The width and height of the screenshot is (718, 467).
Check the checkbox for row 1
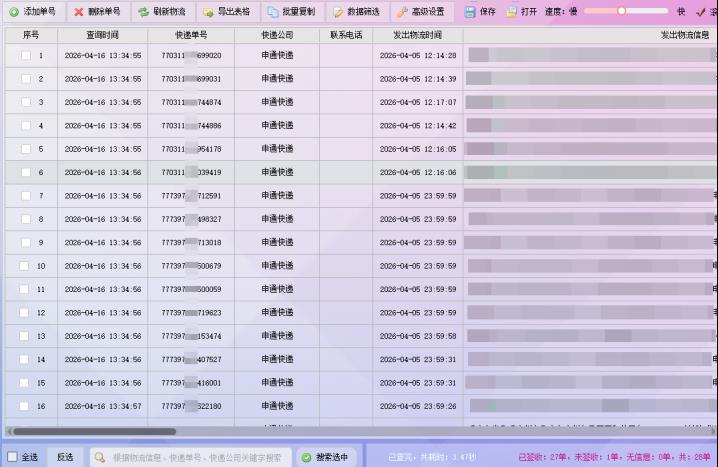coord(26,56)
